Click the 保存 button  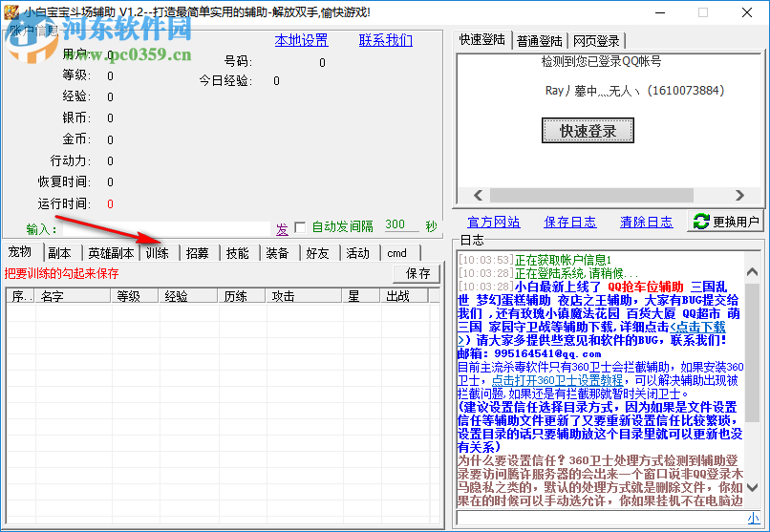coord(417,273)
